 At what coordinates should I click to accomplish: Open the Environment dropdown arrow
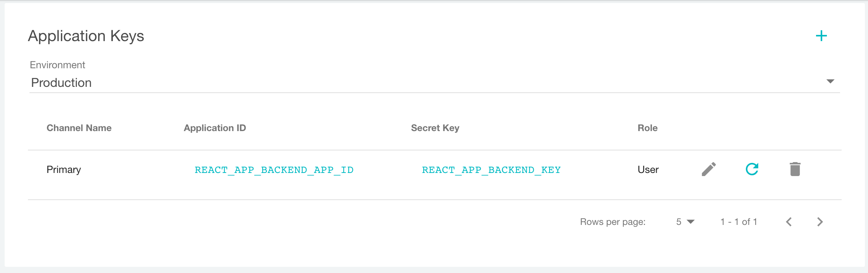(831, 82)
